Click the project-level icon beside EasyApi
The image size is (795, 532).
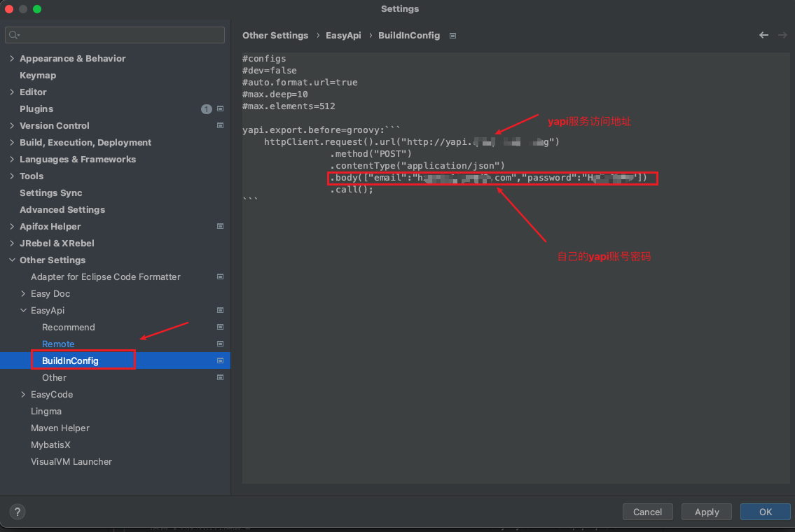click(x=220, y=310)
